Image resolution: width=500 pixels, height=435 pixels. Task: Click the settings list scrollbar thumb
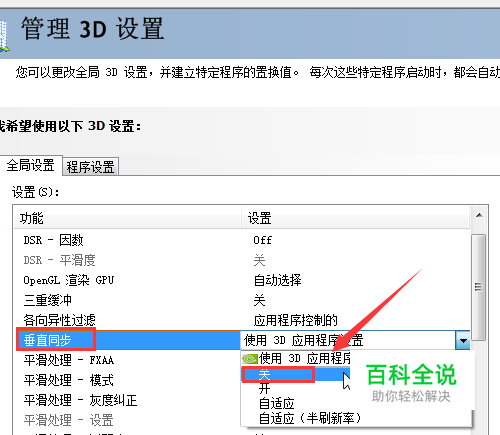[479, 287]
